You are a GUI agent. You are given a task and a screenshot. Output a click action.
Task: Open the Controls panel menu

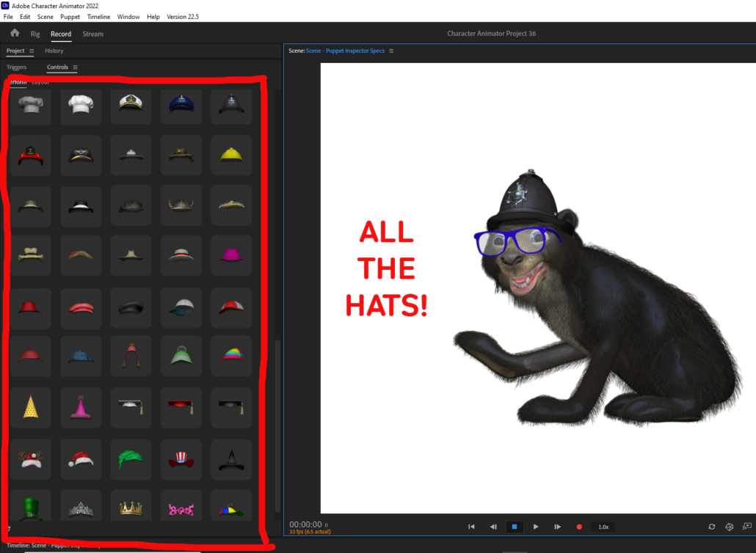tap(75, 67)
